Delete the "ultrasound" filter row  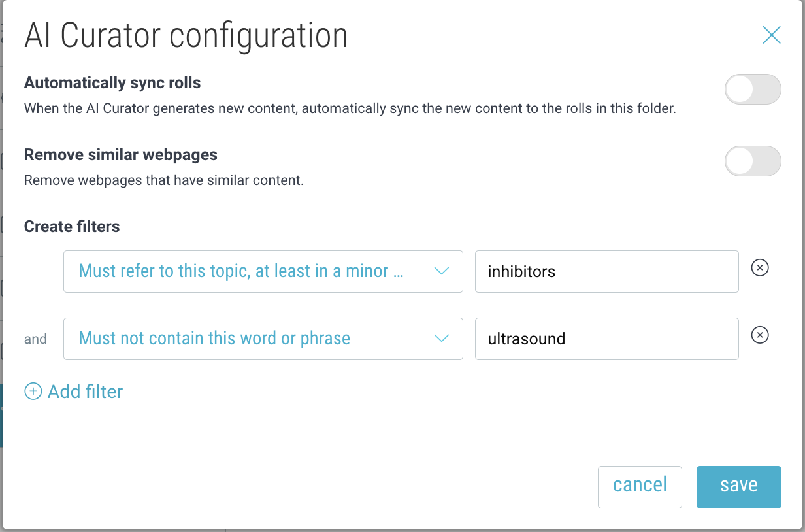point(760,335)
